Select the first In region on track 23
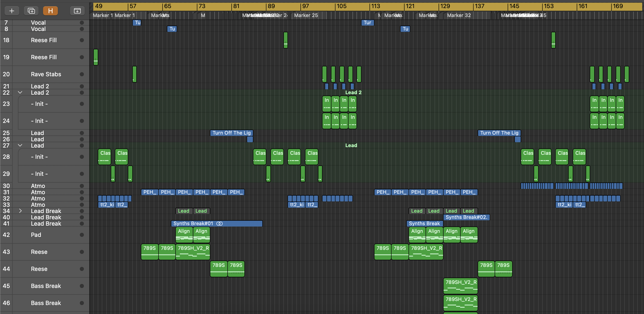 (x=327, y=104)
